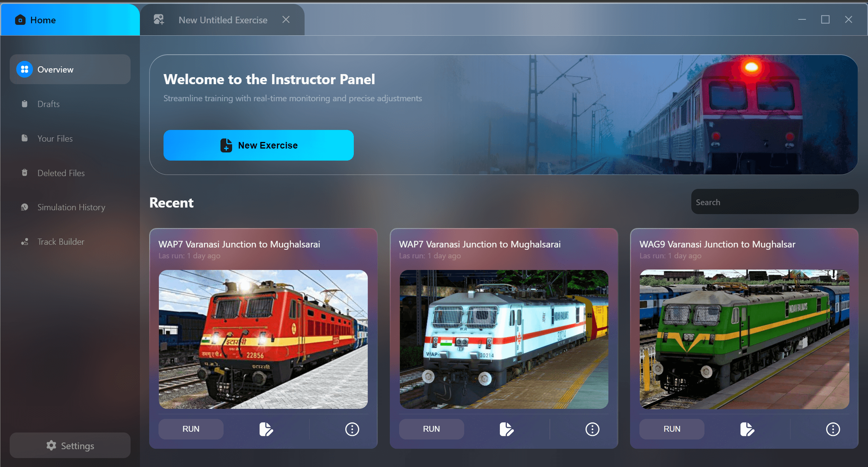Open Settings at the bottom of the sidebar
The image size is (868, 467).
[70, 446]
